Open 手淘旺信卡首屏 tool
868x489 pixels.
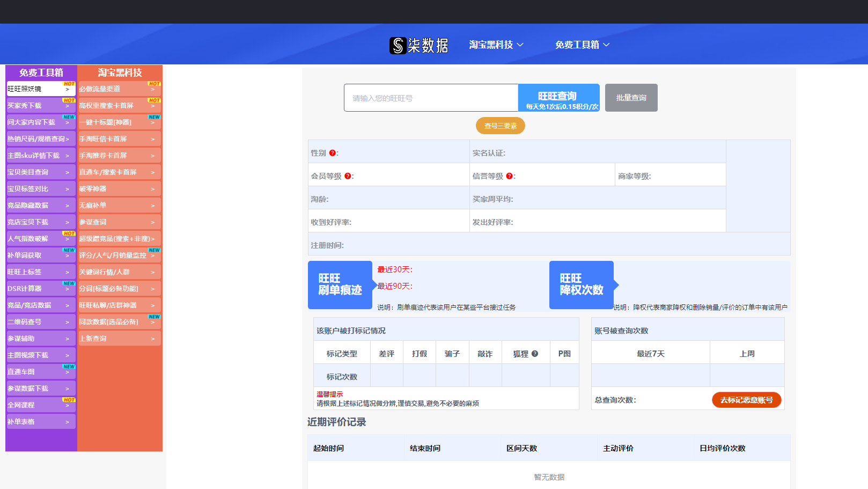120,138
